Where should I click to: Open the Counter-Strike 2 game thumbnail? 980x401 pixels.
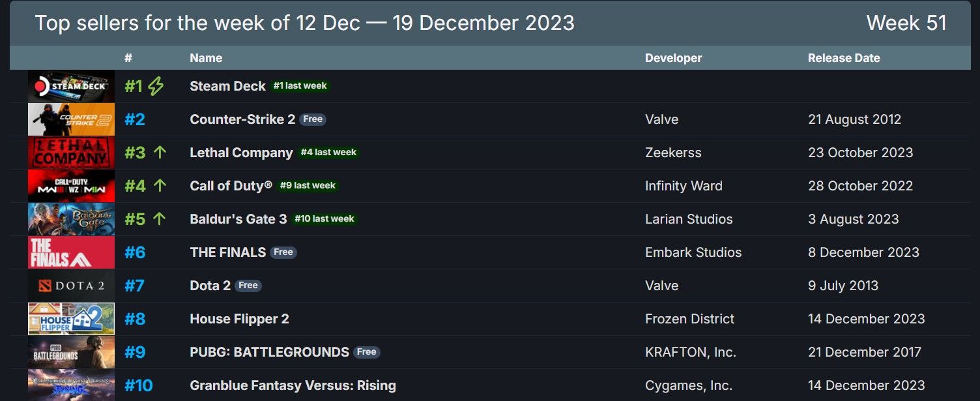click(x=71, y=119)
